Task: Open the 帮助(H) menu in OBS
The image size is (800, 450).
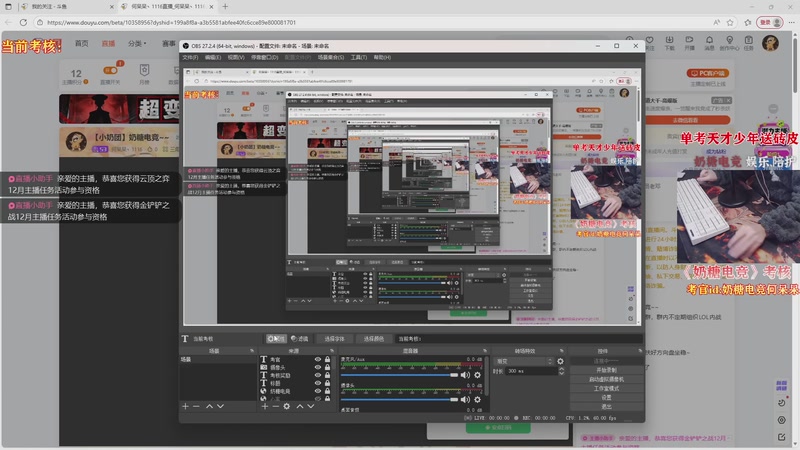Action: pyautogui.click(x=382, y=57)
